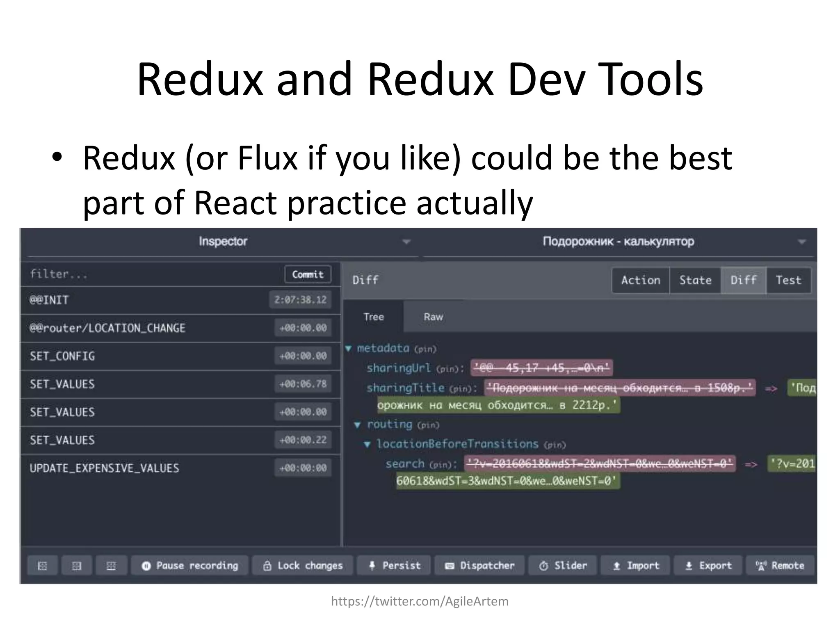Click the second layout icon in bottom toolbar
840x630 pixels.
coord(77,566)
